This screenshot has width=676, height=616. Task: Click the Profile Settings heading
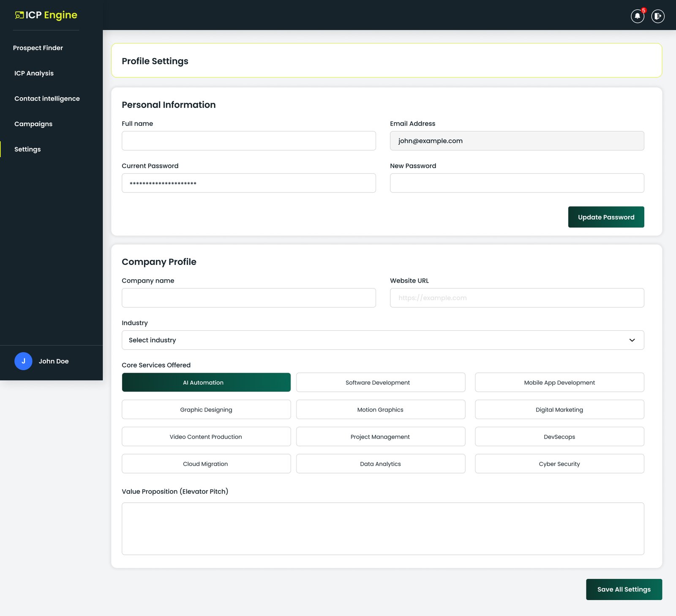pyautogui.click(x=155, y=61)
